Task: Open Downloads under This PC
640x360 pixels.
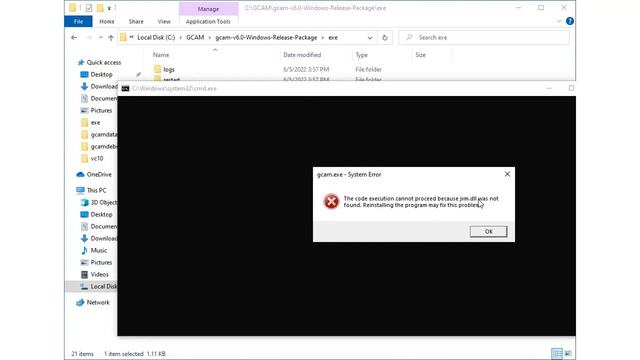Action: (99, 238)
